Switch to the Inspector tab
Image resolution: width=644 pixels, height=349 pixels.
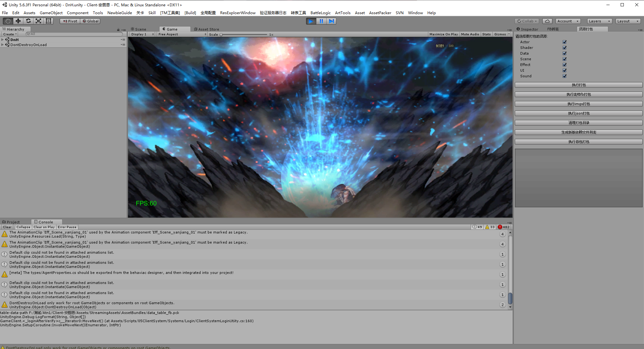click(x=527, y=29)
